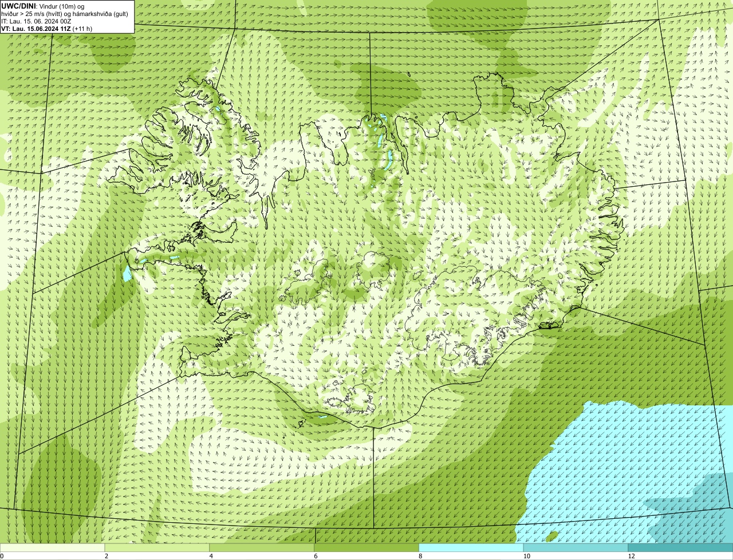Click the "0" tick label on the color scale
The width and height of the screenshot is (733, 560).
pyautogui.click(x=2, y=556)
